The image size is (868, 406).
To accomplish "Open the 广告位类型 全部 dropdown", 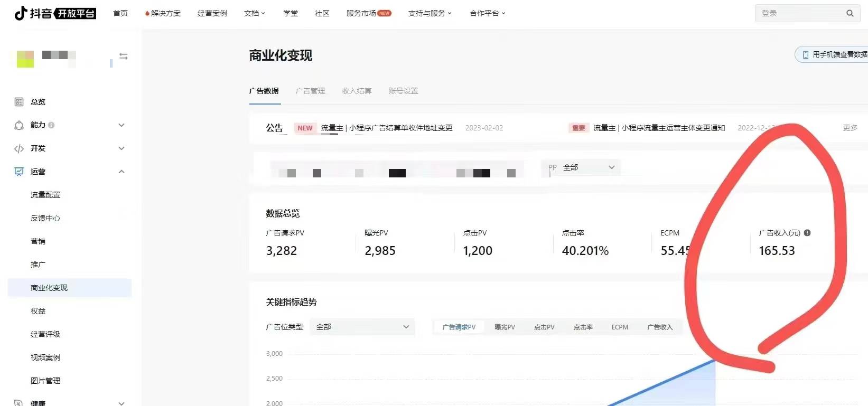I will click(x=362, y=327).
